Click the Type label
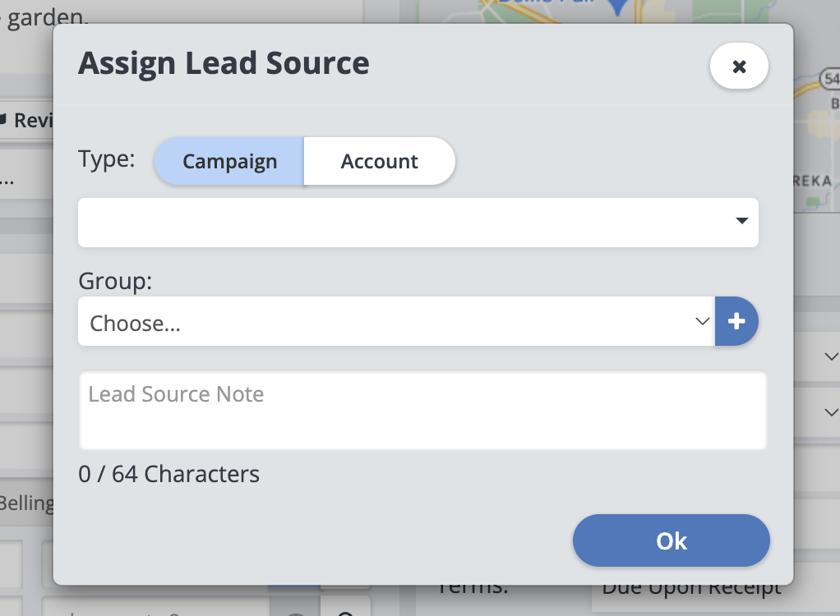 click(107, 159)
